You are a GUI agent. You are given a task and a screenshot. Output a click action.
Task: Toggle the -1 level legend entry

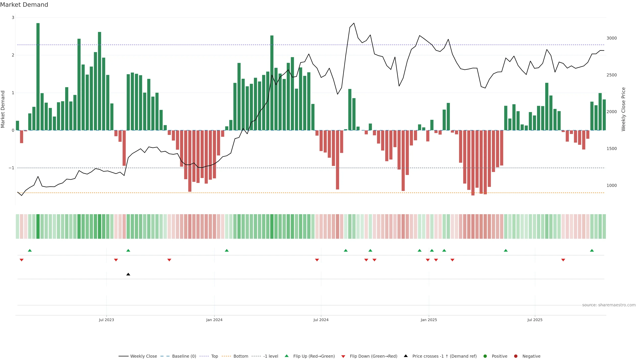point(271,356)
